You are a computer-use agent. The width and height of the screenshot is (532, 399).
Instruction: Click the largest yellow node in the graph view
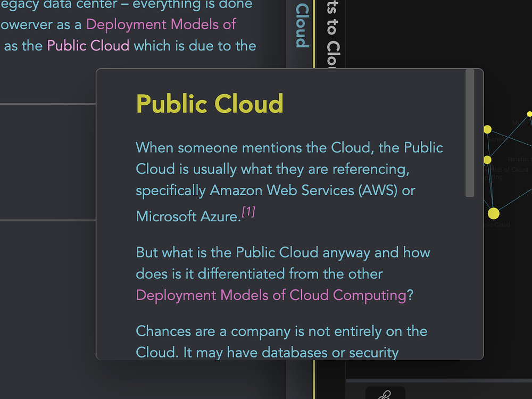click(493, 213)
